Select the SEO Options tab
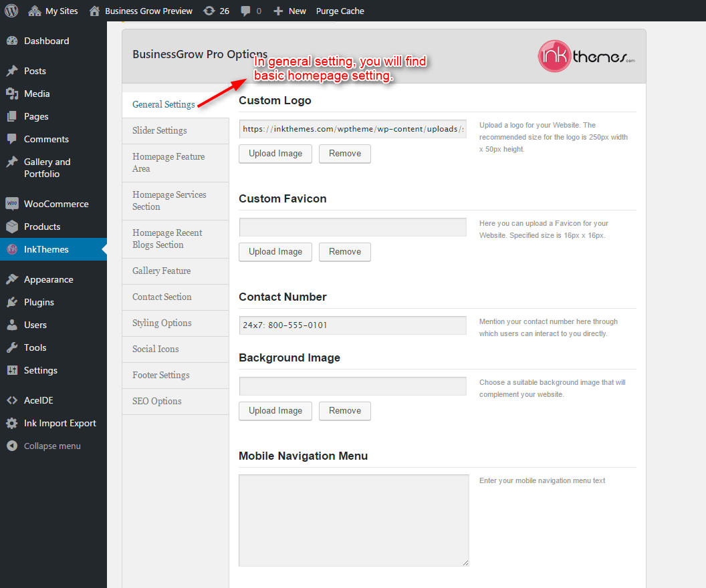706x588 pixels. (157, 401)
